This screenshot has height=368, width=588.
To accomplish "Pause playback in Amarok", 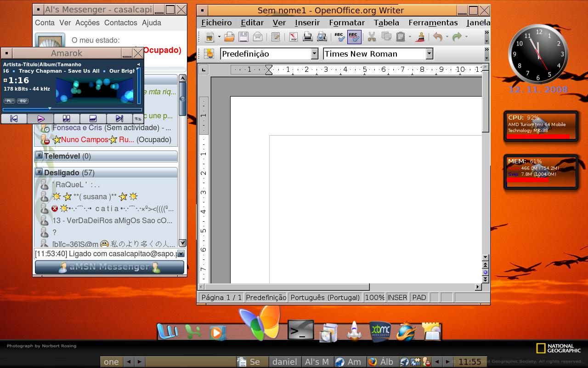I will pos(67,119).
